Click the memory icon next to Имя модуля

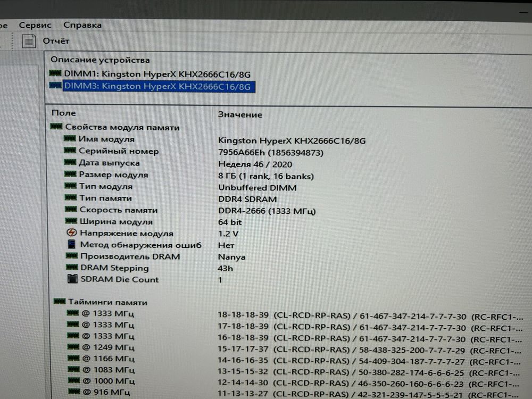pos(70,138)
